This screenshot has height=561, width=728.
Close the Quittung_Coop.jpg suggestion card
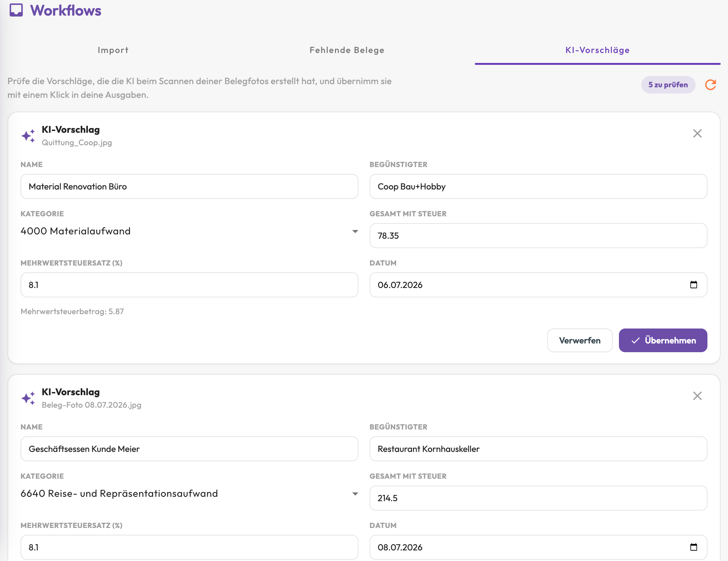697,133
